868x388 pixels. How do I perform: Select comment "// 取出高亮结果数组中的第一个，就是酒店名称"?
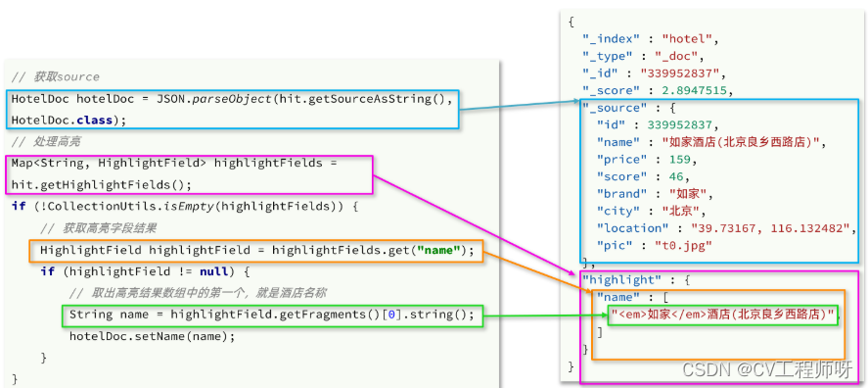pos(200,293)
